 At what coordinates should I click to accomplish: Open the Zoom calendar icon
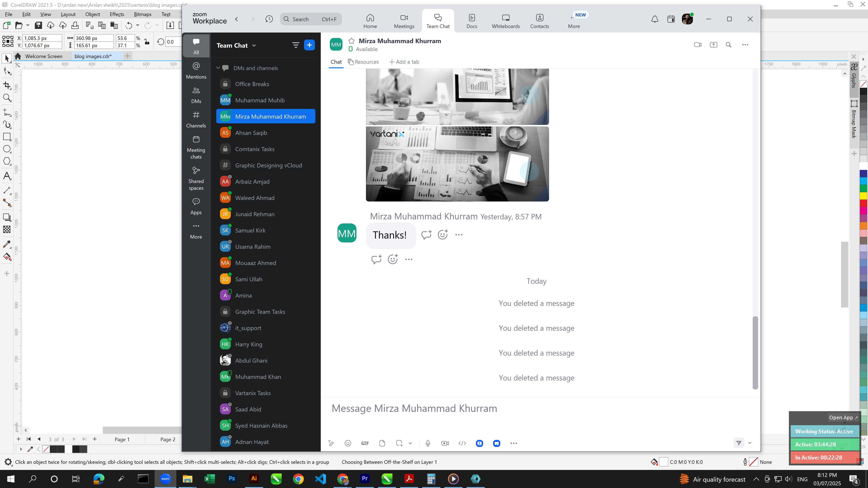click(x=671, y=19)
